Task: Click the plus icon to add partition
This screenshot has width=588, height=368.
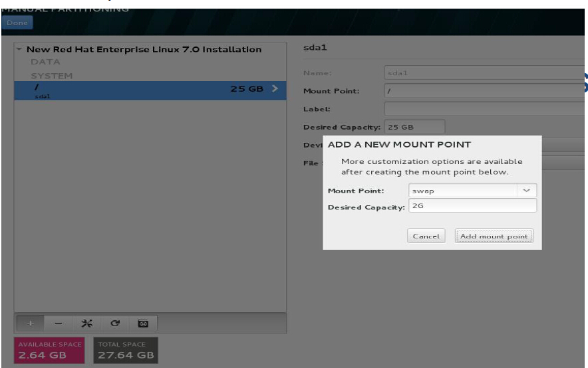Action: click(31, 323)
